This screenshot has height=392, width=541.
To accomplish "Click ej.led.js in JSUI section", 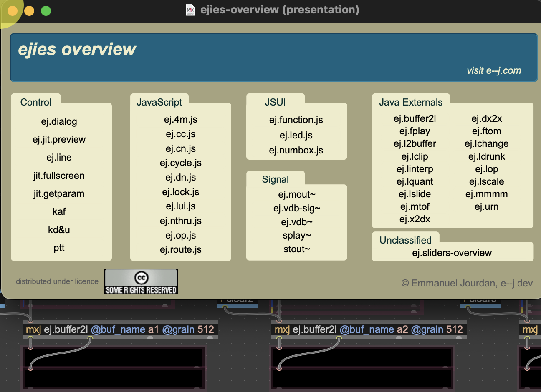I will click(x=296, y=135).
